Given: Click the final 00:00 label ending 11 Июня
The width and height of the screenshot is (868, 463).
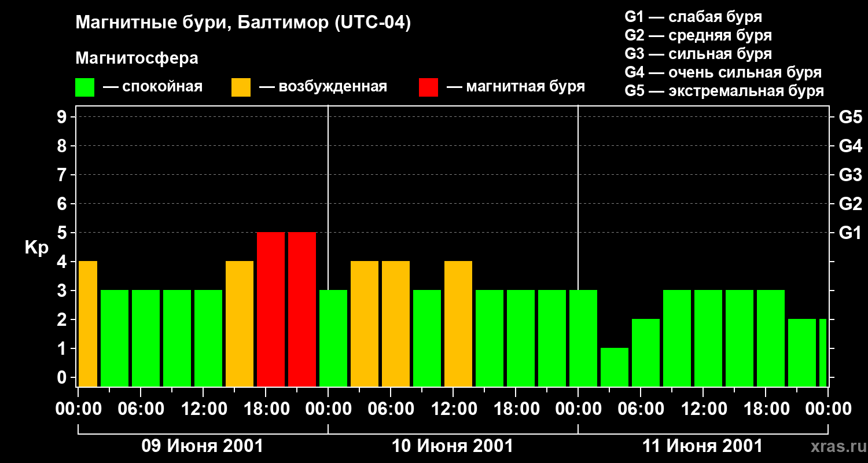Looking at the screenshot, I should [x=828, y=409].
